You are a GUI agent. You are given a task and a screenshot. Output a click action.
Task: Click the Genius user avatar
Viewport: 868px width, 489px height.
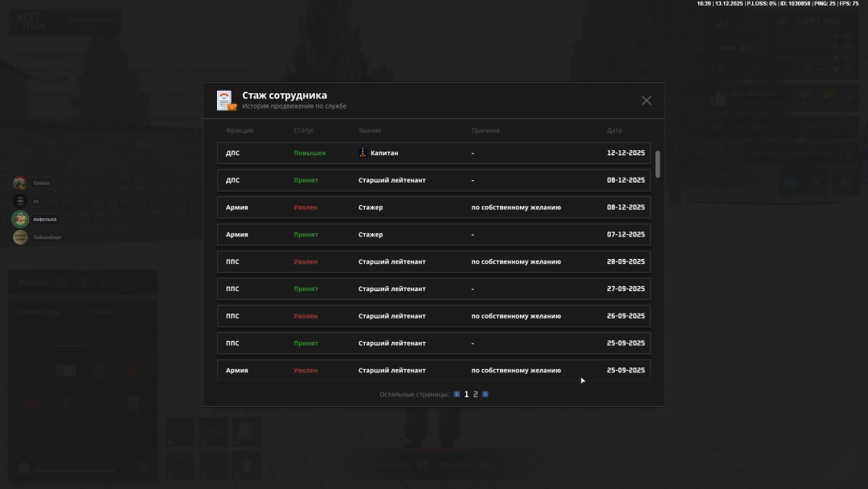click(x=20, y=183)
